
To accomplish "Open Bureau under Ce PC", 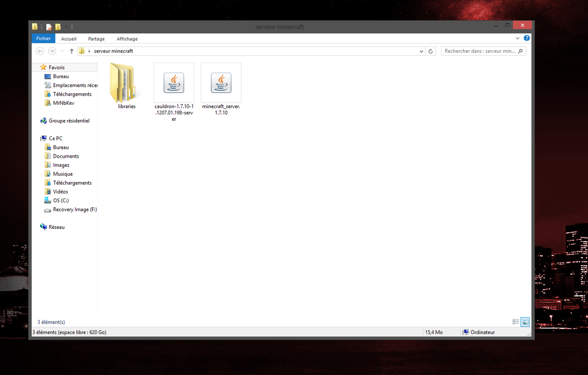I will pos(61,148).
